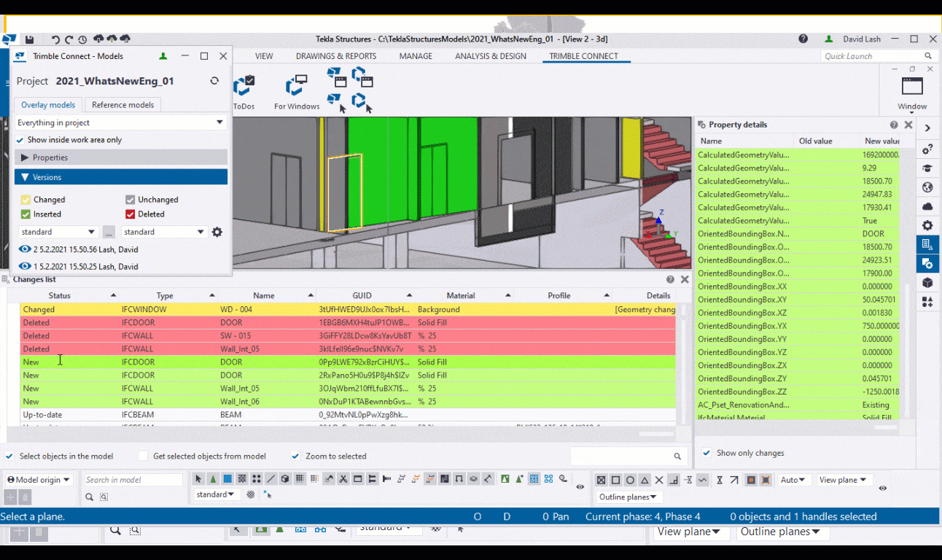
Task: Expand the Properties section
Action: (120, 157)
